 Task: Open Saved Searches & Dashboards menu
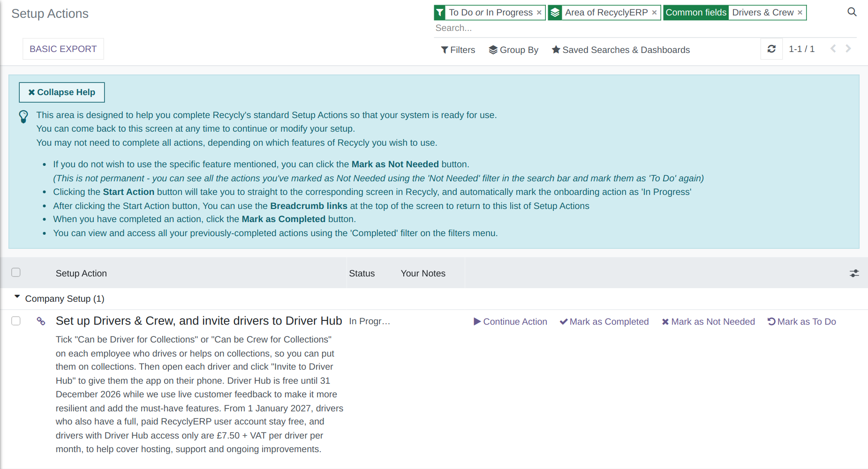(620, 50)
